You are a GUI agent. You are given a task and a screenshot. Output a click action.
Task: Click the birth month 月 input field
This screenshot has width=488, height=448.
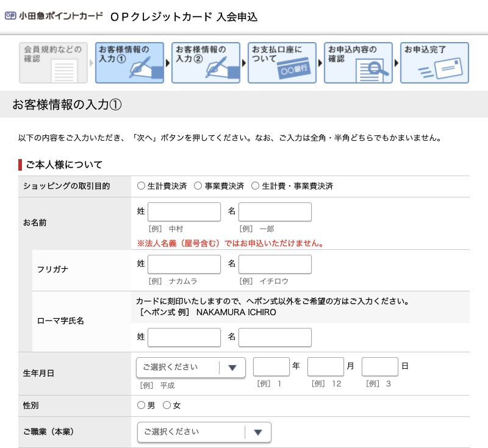(325, 367)
